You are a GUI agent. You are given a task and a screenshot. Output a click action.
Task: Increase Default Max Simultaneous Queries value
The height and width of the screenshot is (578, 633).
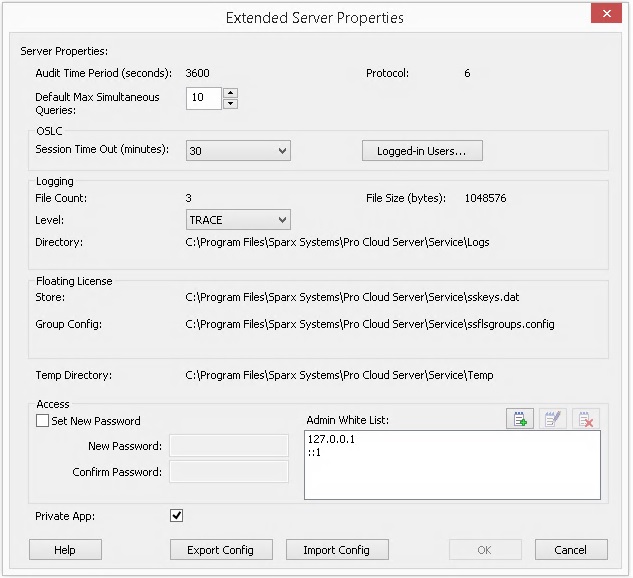tap(230, 93)
